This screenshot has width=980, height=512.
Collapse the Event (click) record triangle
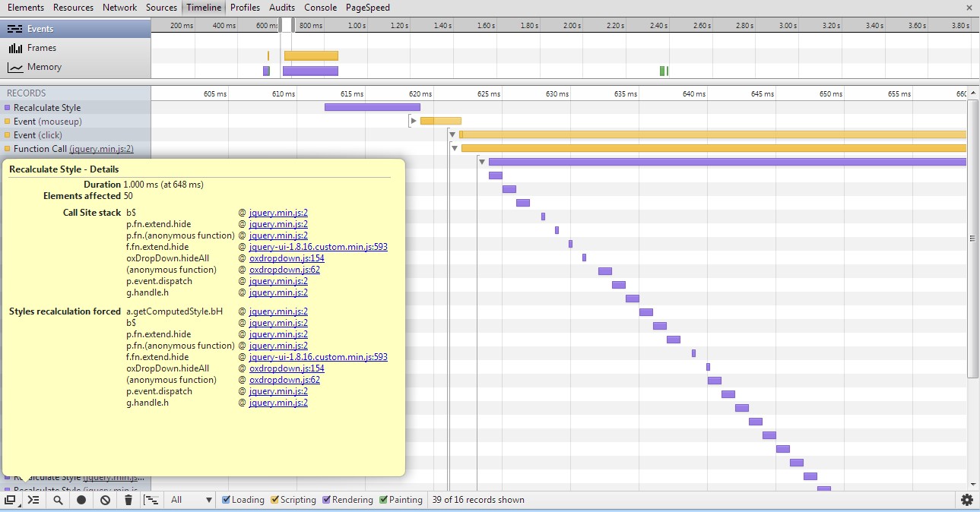coord(452,134)
